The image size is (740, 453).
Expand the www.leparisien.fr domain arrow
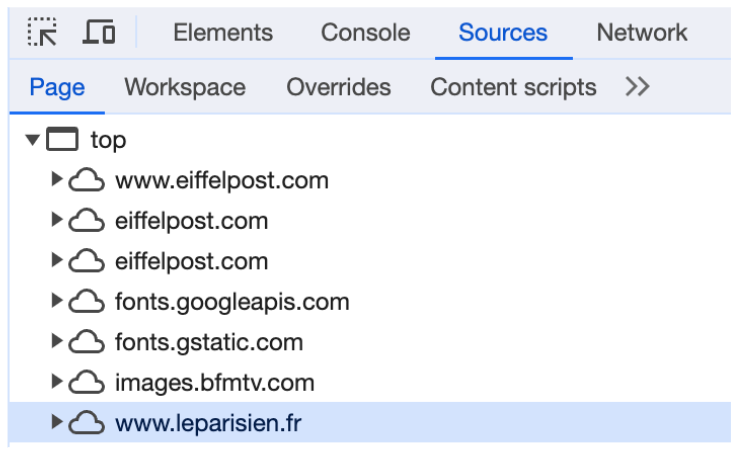[x=57, y=424]
